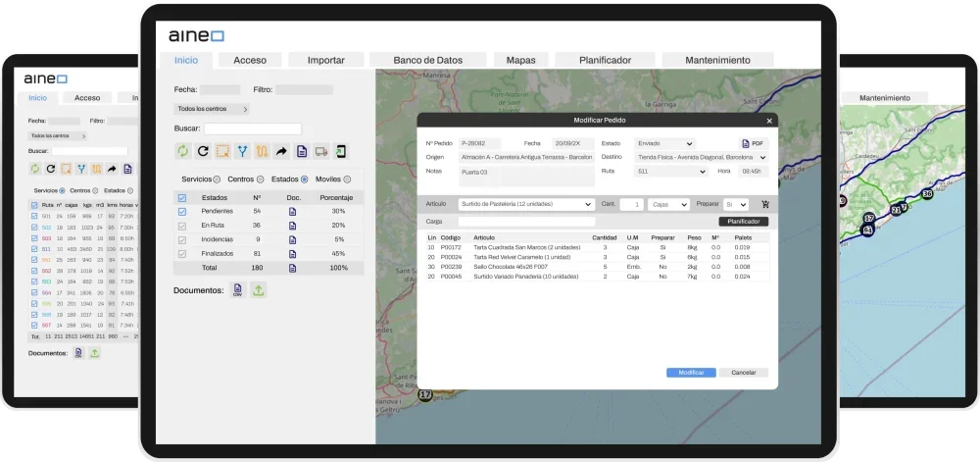Close the Modificar Pedido dialog

(x=769, y=121)
